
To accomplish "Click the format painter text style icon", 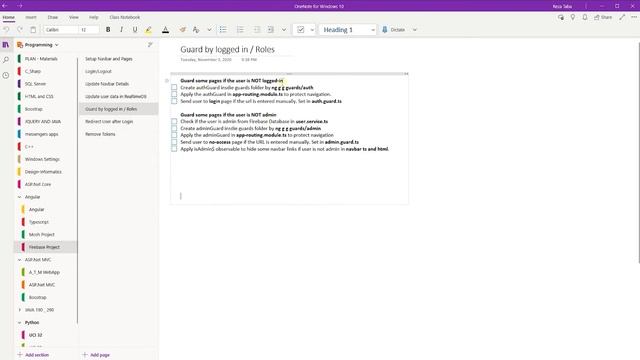I will pos(196,30).
